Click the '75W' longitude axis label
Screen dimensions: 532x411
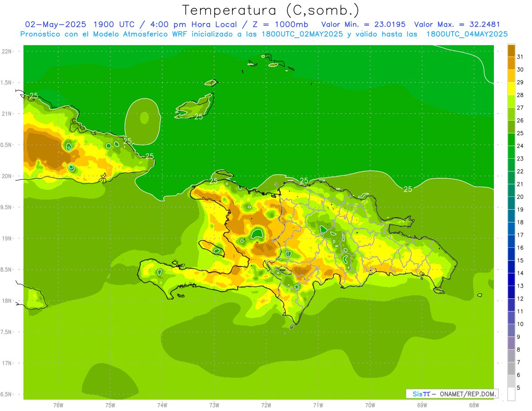coord(110,405)
